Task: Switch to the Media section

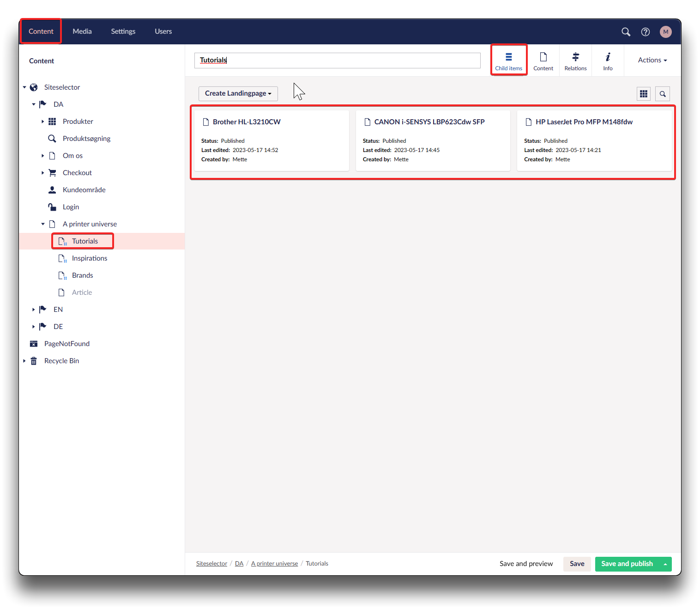Action: pyautogui.click(x=82, y=31)
